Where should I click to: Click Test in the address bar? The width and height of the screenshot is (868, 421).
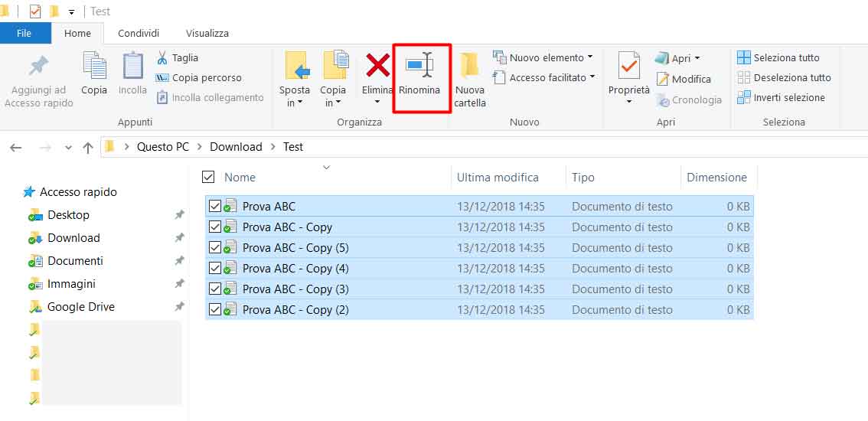(293, 147)
